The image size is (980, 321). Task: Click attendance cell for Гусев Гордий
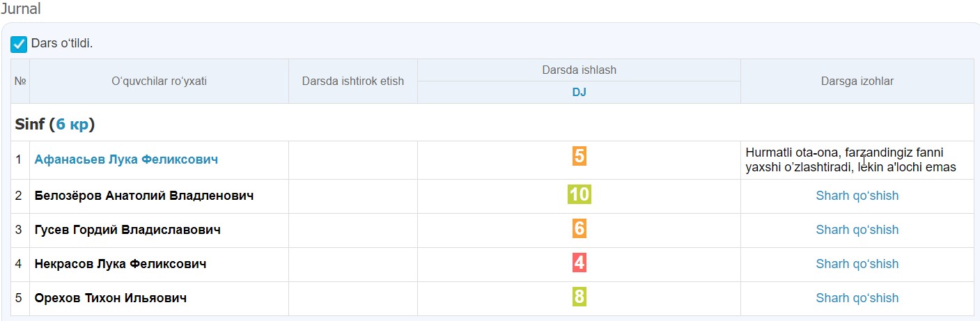point(352,230)
